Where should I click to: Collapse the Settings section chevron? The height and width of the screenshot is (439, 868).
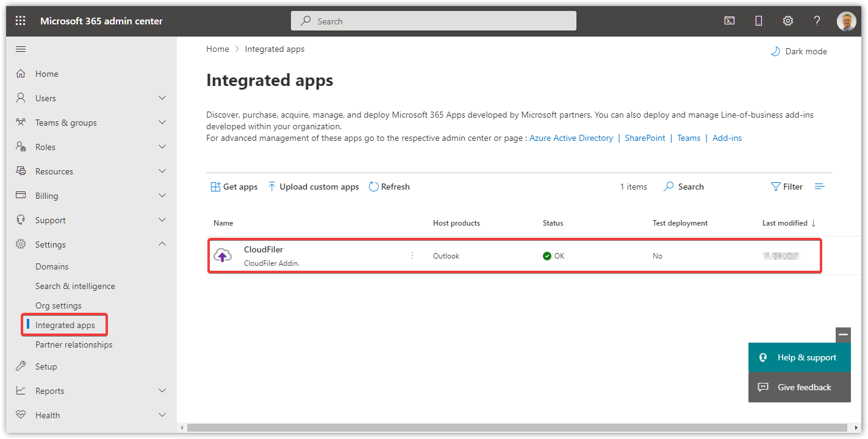click(162, 244)
